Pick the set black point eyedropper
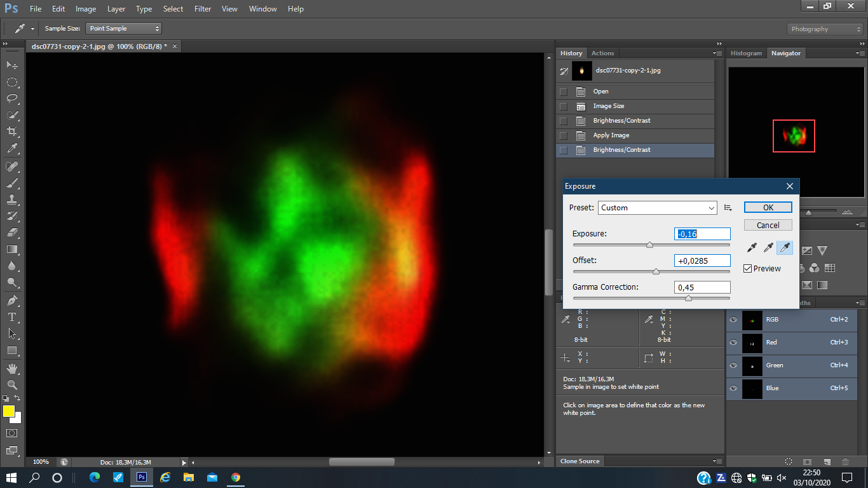The height and width of the screenshot is (488, 868). pyautogui.click(x=752, y=248)
